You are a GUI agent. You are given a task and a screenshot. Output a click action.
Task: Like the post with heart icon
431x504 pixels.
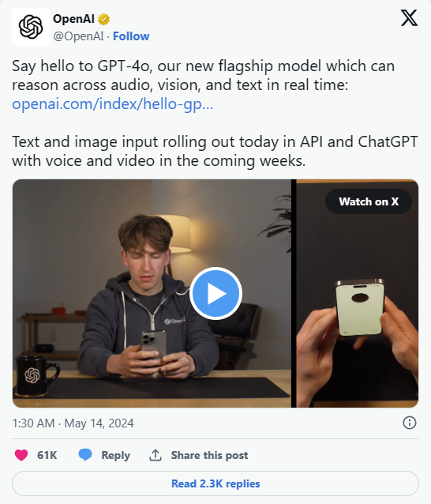(21, 455)
